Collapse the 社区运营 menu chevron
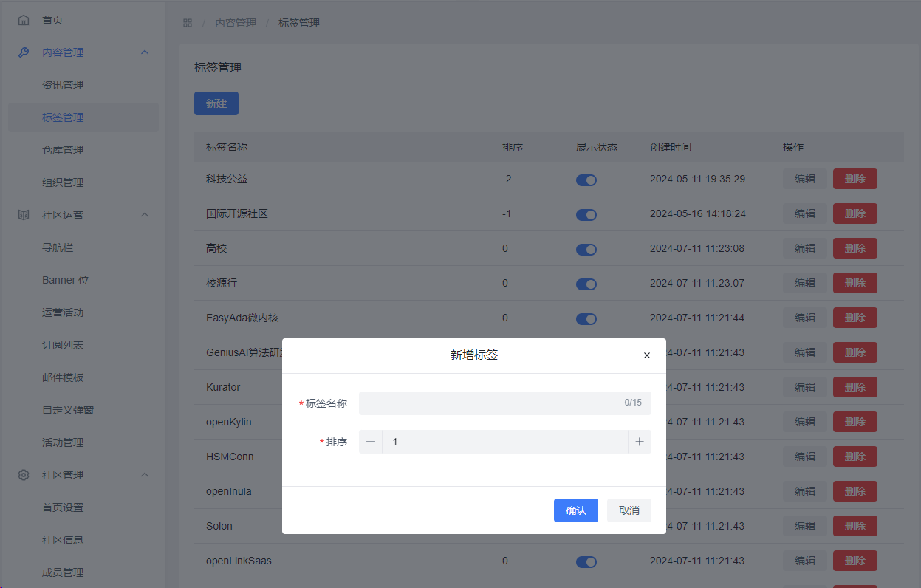The width and height of the screenshot is (921, 588). [145, 215]
